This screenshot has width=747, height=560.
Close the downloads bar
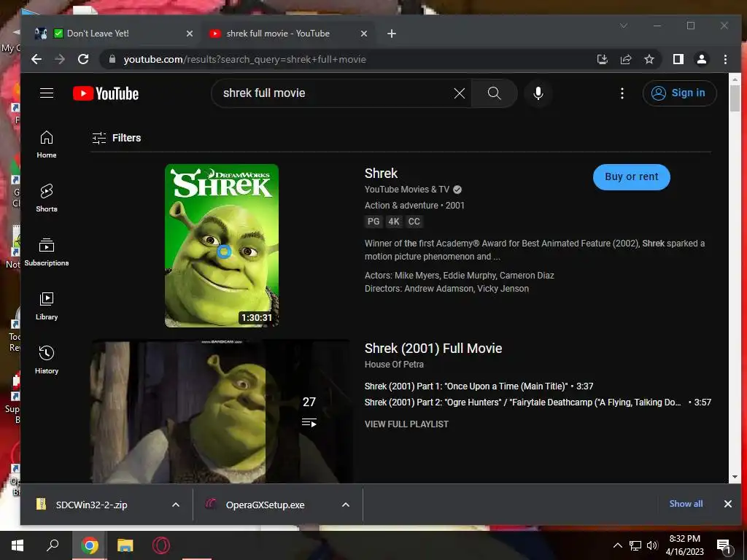tap(727, 504)
